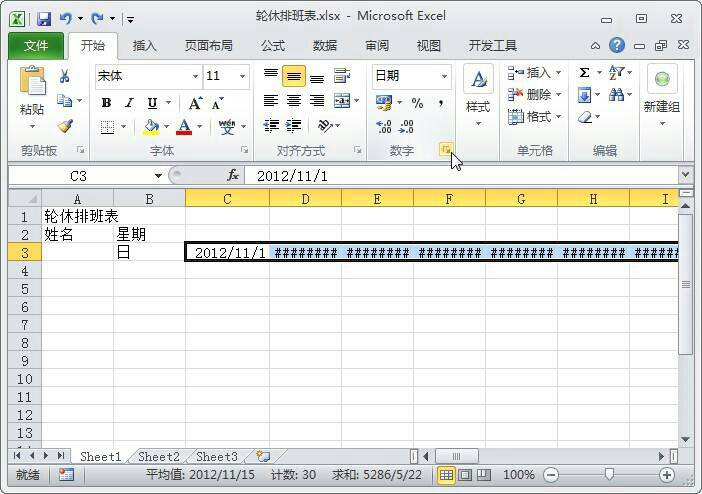The height and width of the screenshot is (494, 702).
Task: Toggle wrap text
Action: (x=342, y=76)
